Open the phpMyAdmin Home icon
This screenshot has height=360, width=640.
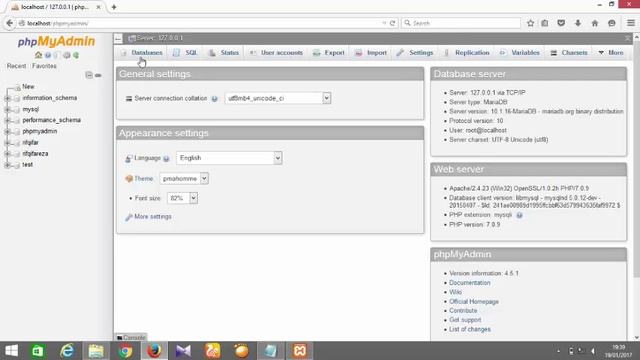coord(38,55)
